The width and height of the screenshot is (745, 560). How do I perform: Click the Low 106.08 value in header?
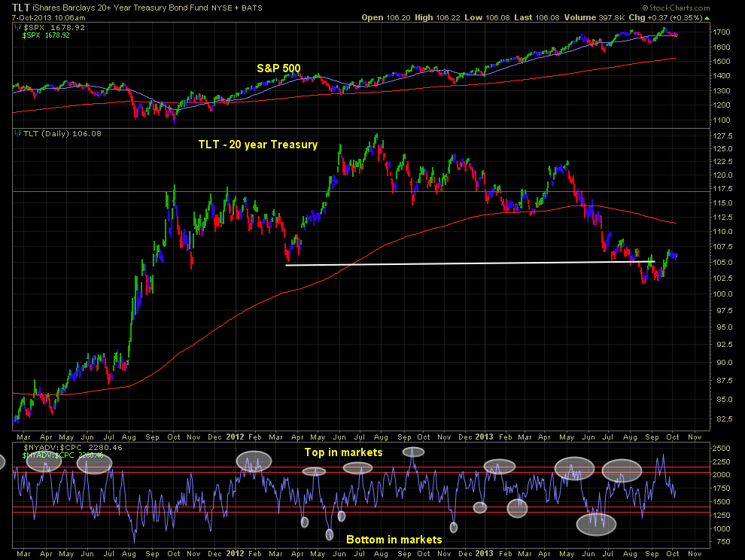click(487, 17)
